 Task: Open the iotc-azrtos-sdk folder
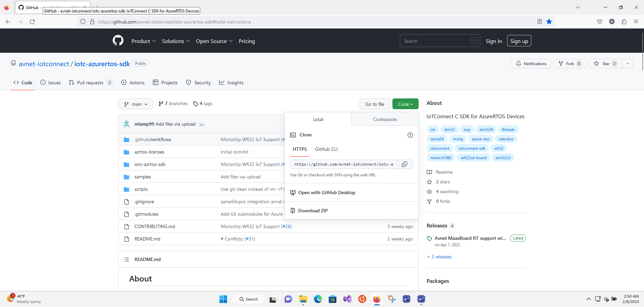(x=150, y=164)
